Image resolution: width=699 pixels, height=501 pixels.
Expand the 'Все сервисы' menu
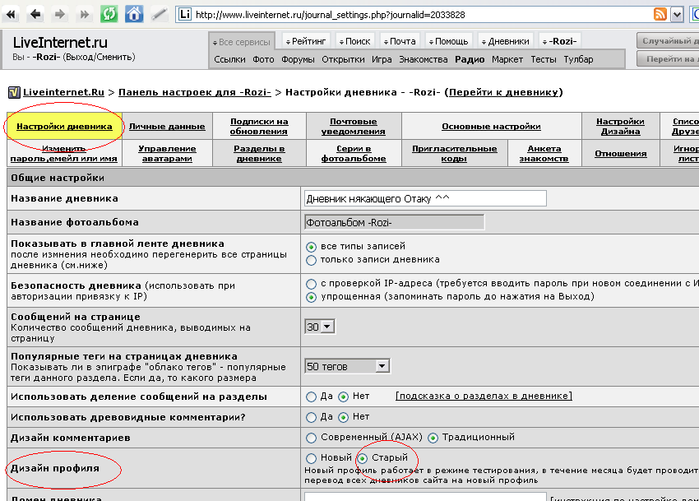[242, 42]
